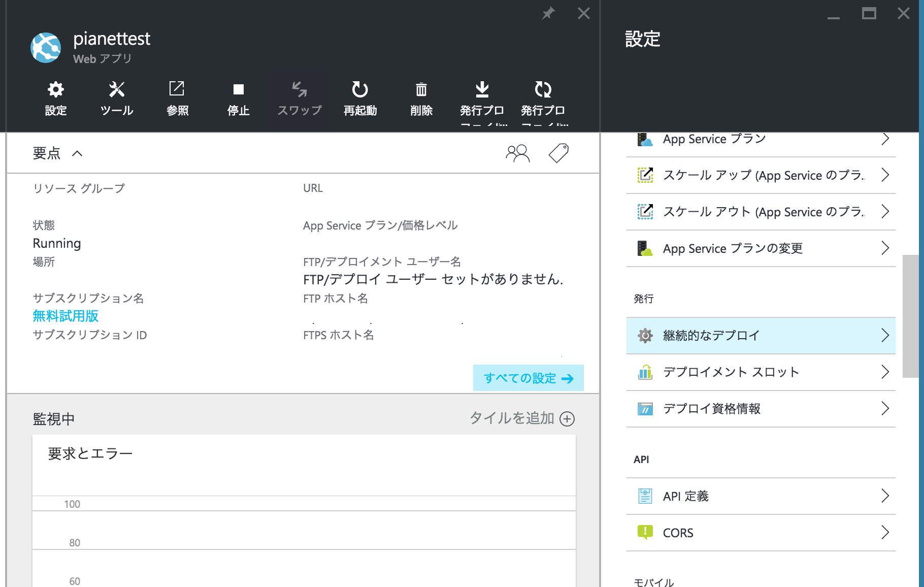
Task: Maximize the 設定 blade
Action: pos(869,13)
